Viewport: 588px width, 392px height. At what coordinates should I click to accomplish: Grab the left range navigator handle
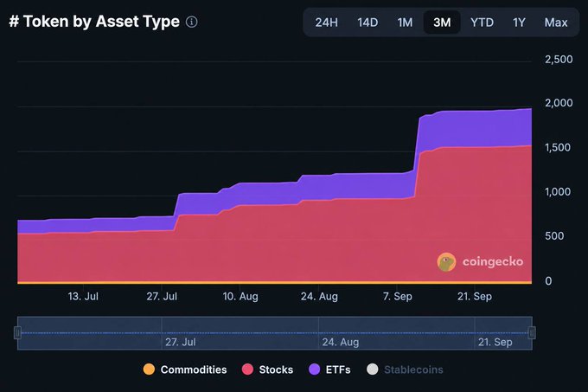click(x=17, y=333)
